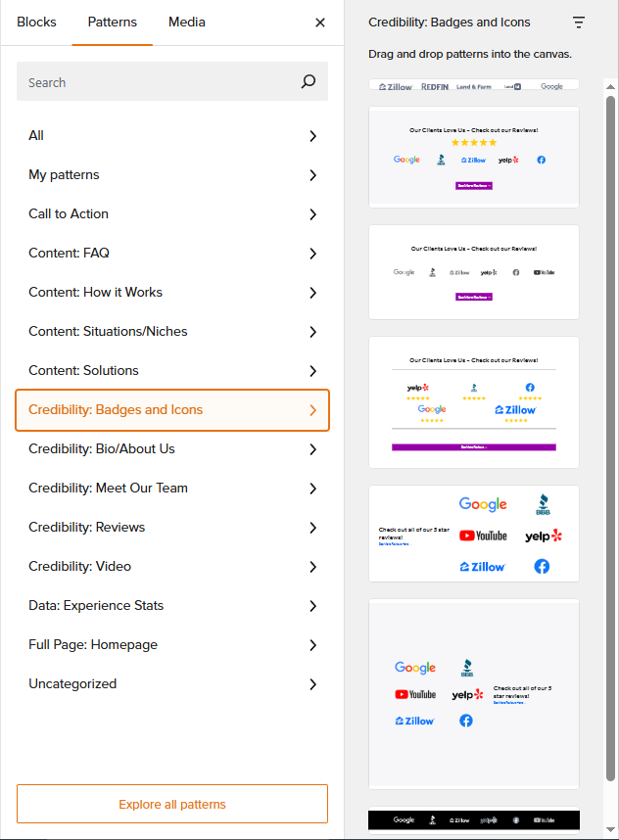Select the grayscale review logos pattern

point(474,272)
